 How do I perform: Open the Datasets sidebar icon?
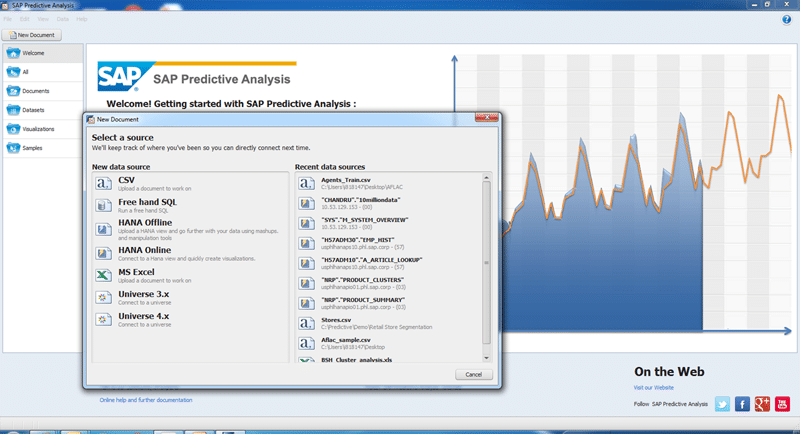13,110
